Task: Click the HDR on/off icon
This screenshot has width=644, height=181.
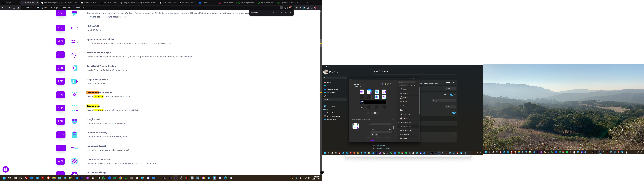Action: (74, 28)
